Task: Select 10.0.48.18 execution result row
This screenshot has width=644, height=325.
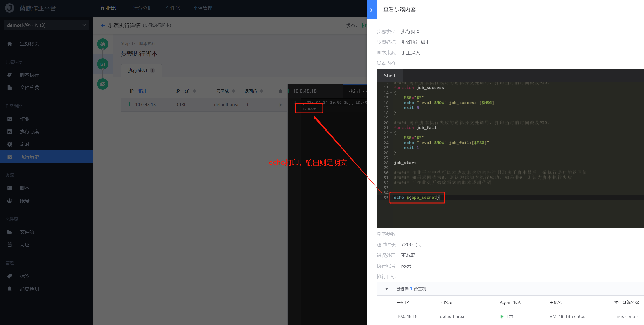Action: [204, 105]
